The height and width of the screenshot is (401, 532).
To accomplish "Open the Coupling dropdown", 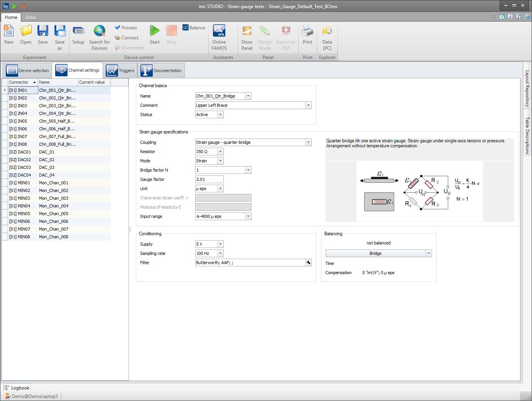I will point(308,142).
